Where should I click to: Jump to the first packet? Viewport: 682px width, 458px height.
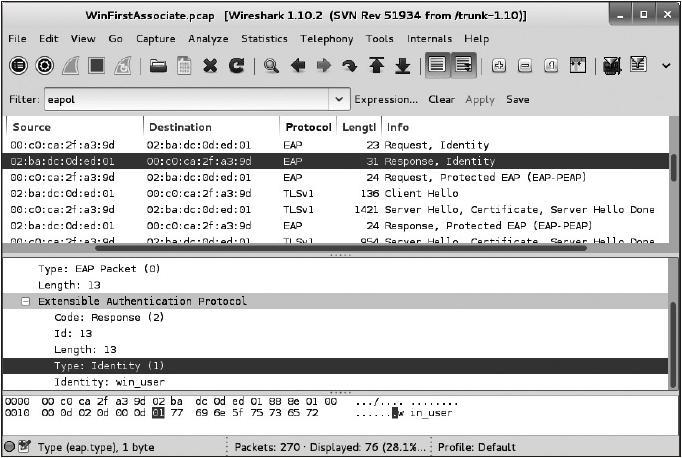377,65
